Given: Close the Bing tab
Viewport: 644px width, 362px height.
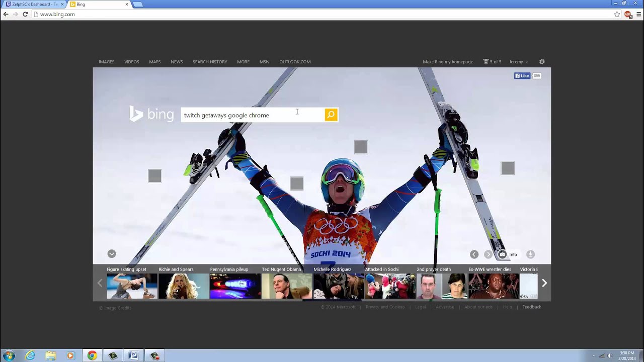Looking at the screenshot, I should pyautogui.click(x=127, y=4).
